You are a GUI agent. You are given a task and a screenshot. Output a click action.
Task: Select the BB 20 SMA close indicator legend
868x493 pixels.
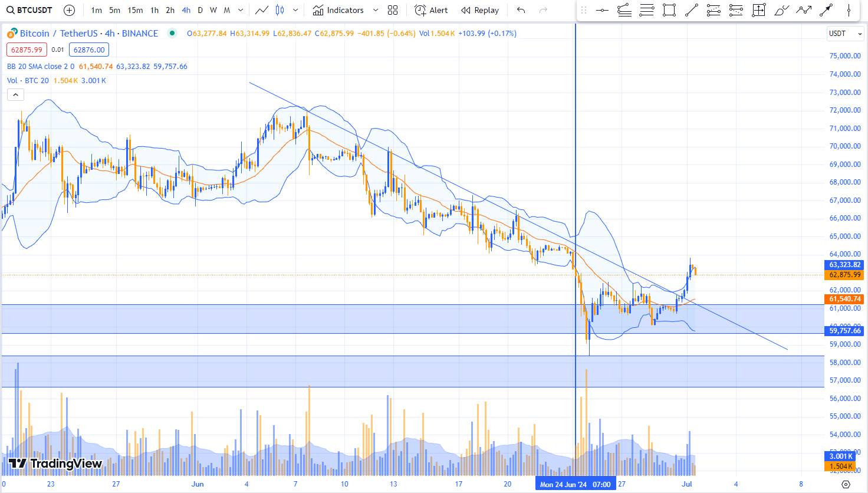point(41,67)
